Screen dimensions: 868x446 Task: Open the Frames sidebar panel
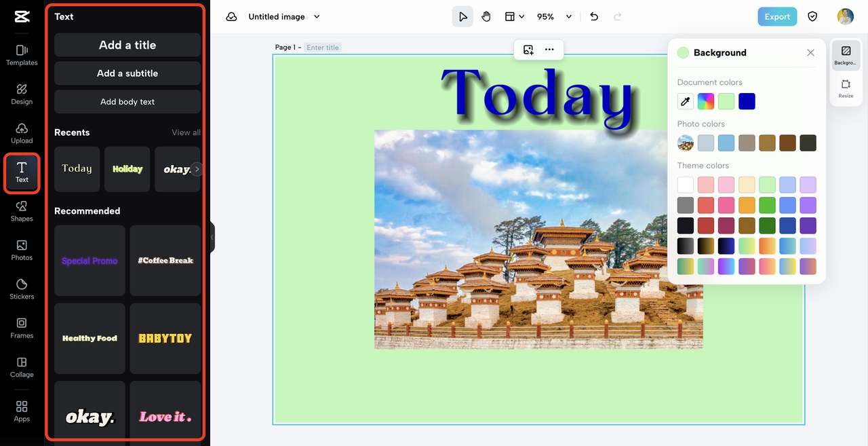point(22,329)
